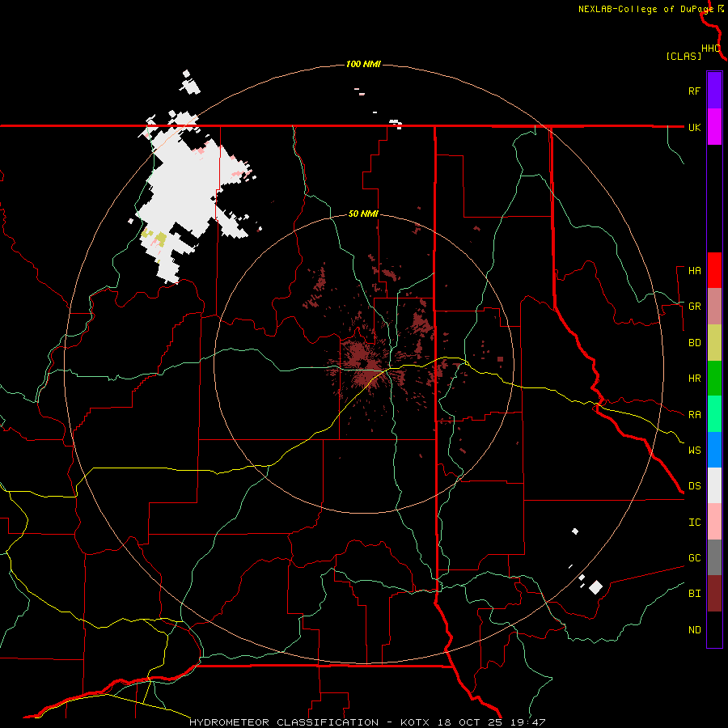Image resolution: width=728 pixels, height=728 pixels.
Task: Click the pink IC legend swatch
Action: (714, 522)
